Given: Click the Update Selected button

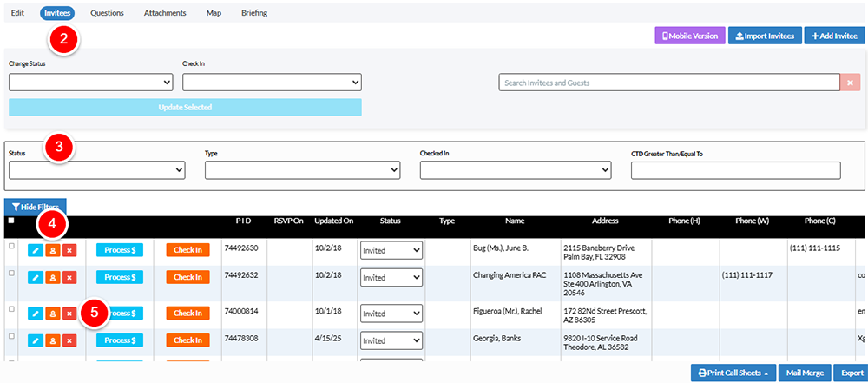Looking at the screenshot, I should point(185,107).
